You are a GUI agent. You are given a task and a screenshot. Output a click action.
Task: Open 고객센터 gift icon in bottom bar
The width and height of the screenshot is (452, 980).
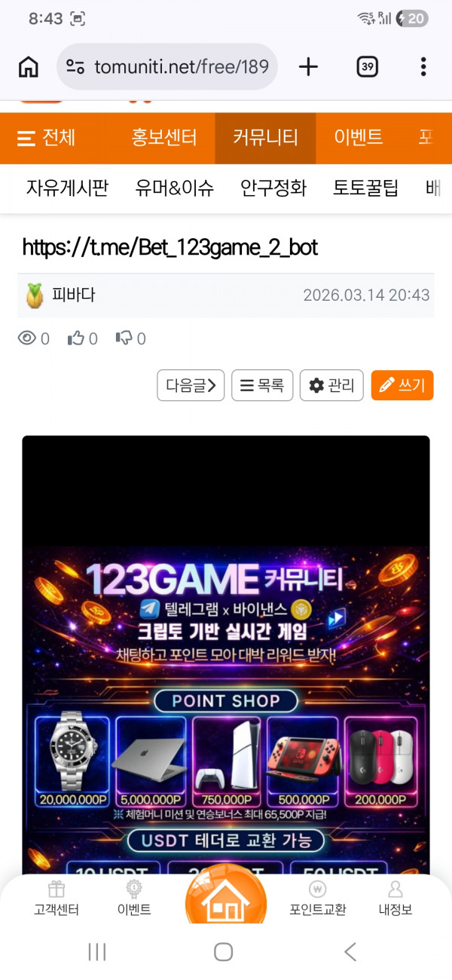click(x=56, y=899)
